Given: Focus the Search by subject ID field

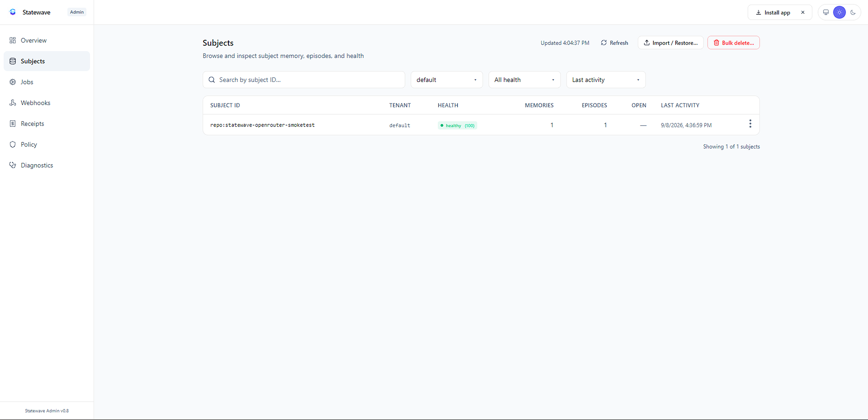Looking at the screenshot, I should click(304, 80).
